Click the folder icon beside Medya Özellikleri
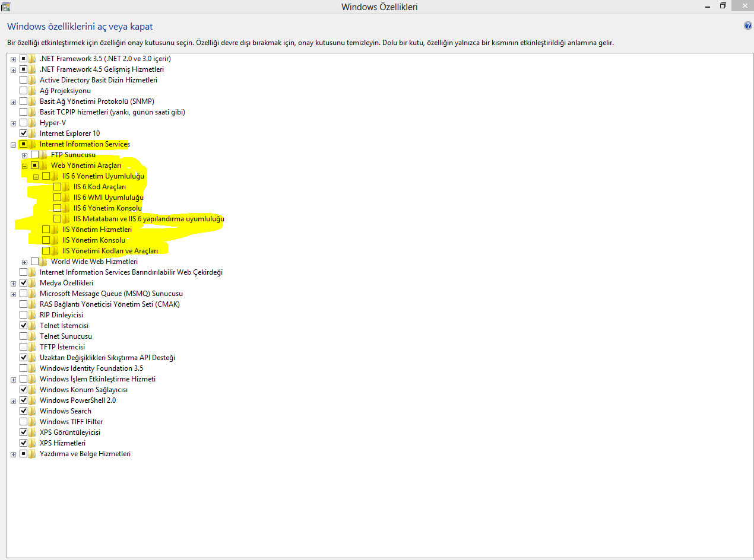Screen dimensions: 754x560 33,283
